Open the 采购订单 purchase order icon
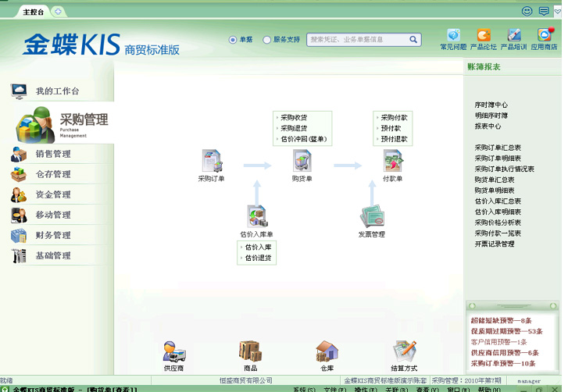Screen dimensions: 586x392 pos(212,161)
